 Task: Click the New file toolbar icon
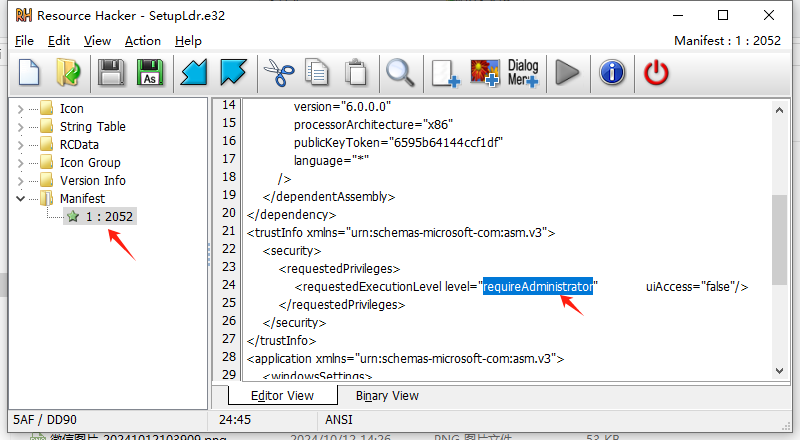[31, 72]
